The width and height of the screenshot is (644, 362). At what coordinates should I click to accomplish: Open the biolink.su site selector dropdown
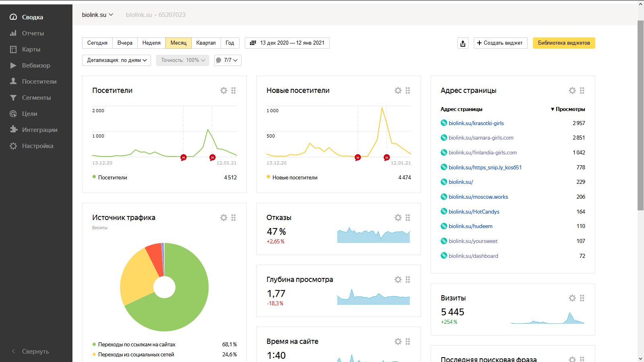97,15
